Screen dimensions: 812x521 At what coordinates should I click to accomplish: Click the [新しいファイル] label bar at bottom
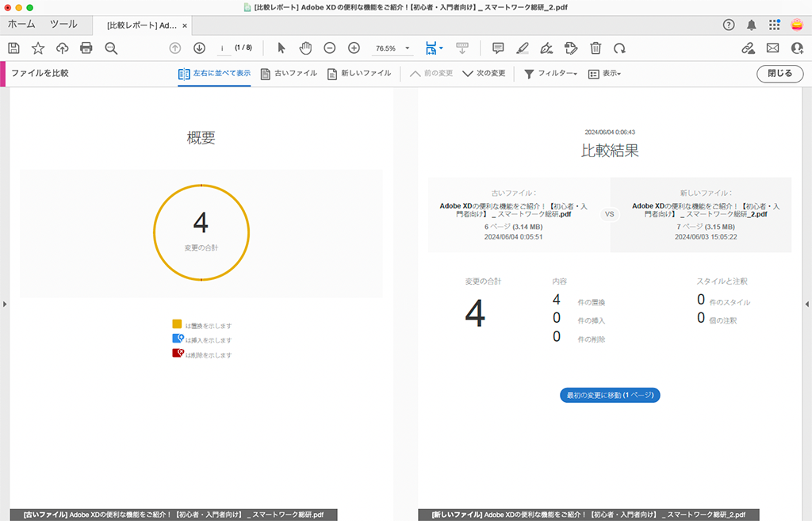pyautogui.click(x=589, y=515)
